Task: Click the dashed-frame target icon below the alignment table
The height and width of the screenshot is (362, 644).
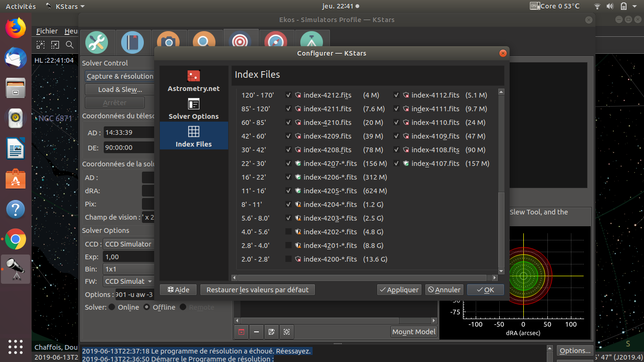Action: click(287, 332)
